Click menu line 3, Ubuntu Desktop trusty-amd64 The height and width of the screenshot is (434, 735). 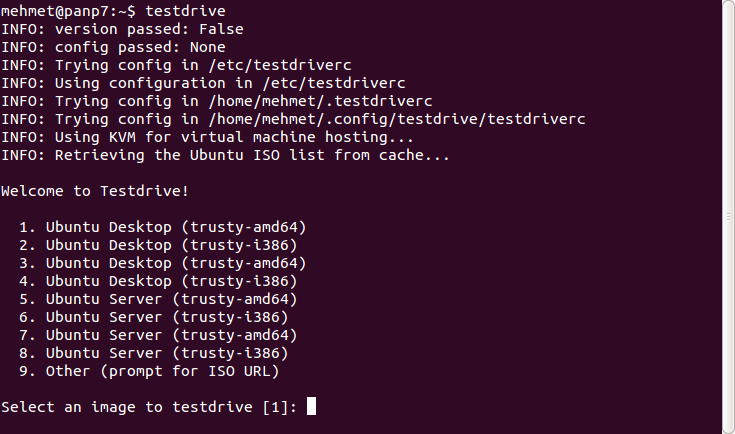163,263
